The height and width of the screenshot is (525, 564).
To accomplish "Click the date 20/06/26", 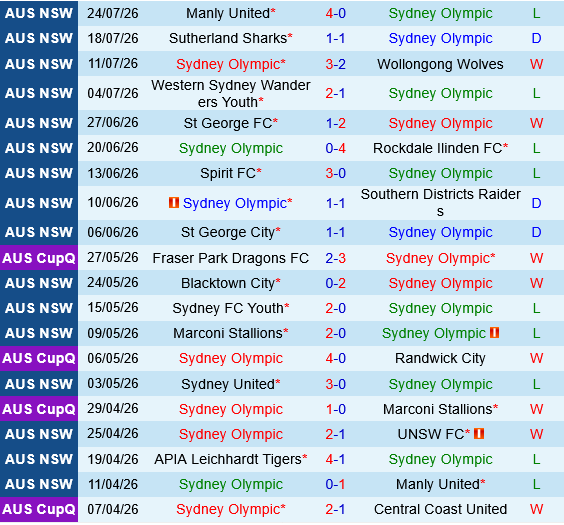I will pos(113,148).
